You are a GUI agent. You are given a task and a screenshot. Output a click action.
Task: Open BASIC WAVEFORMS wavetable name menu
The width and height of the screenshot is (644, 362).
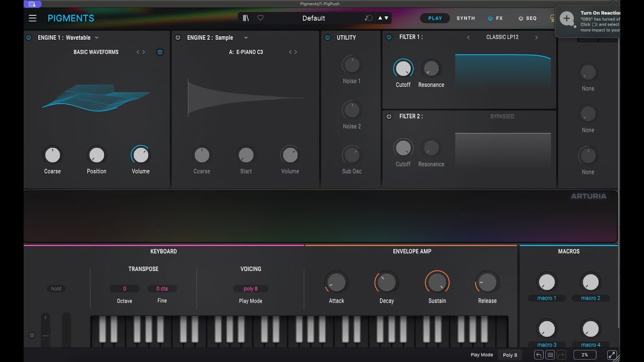coord(96,52)
